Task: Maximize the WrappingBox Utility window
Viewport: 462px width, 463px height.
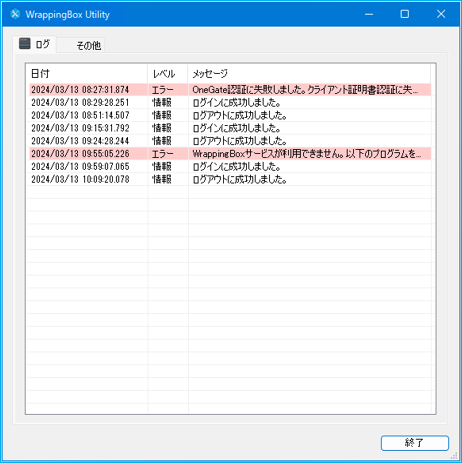Action: click(x=405, y=14)
